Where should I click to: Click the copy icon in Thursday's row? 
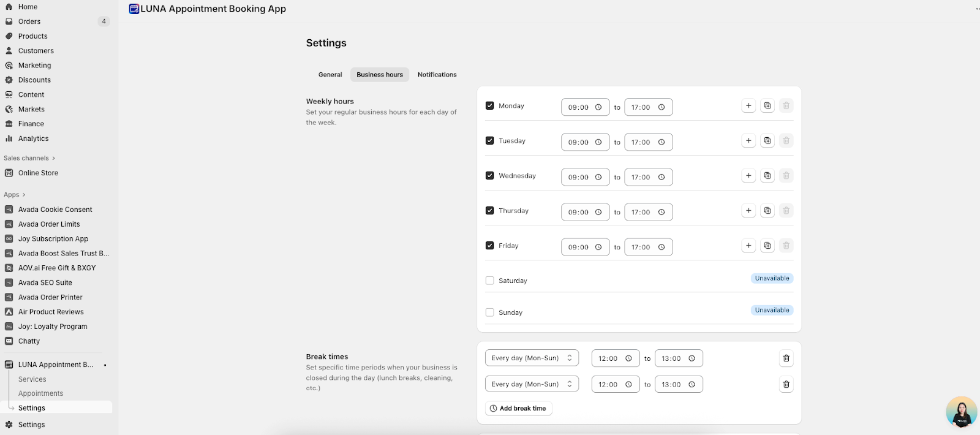[x=767, y=211]
